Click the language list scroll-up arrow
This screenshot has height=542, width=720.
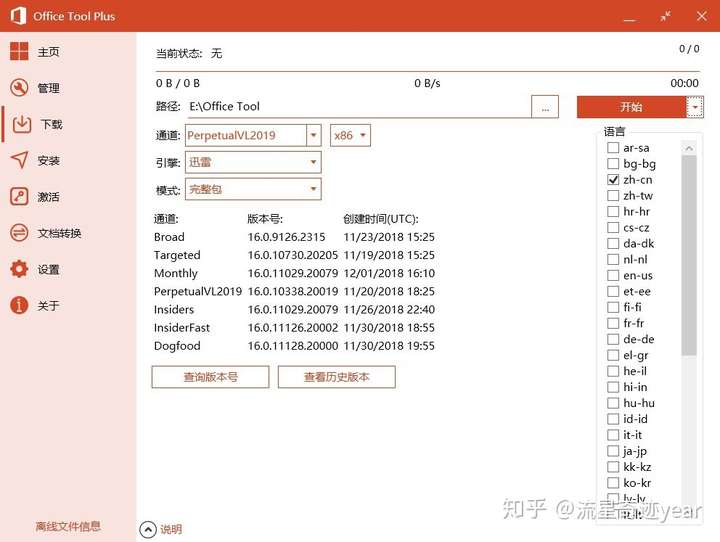689,148
